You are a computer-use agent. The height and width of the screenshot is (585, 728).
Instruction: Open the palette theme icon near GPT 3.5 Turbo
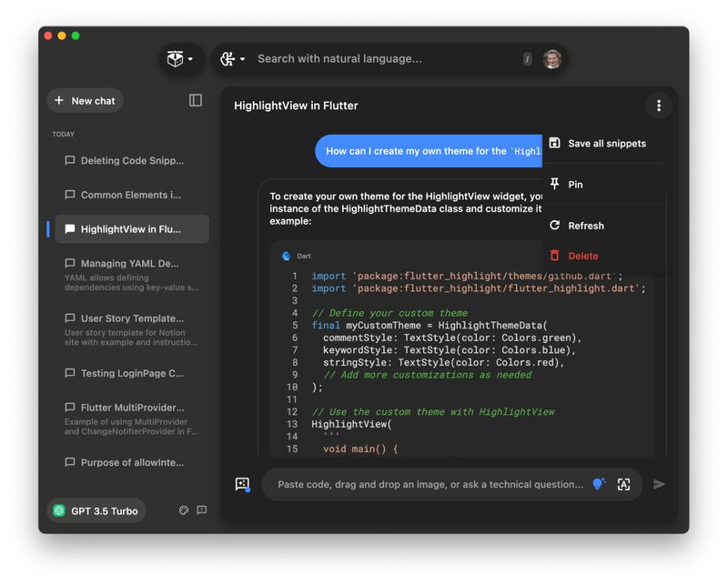pos(186,510)
